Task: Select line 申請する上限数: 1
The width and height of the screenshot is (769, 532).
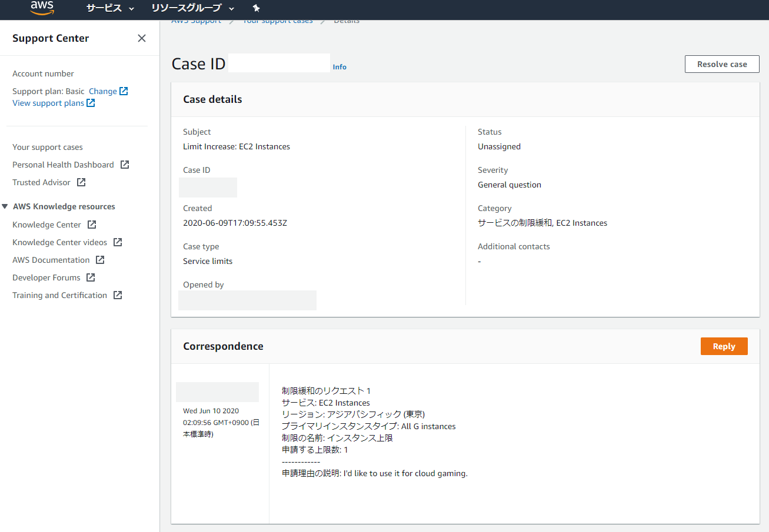Action: pyautogui.click(x=315, y=450)
